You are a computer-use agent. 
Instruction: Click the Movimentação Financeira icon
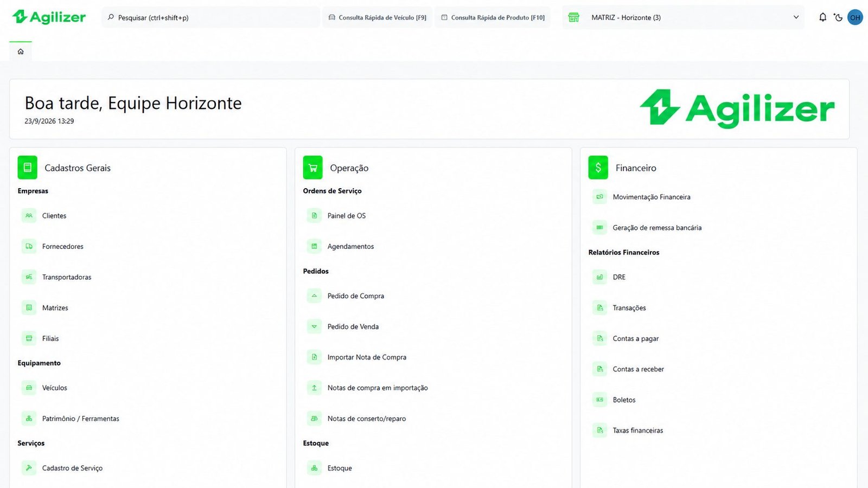pos(599,197)
